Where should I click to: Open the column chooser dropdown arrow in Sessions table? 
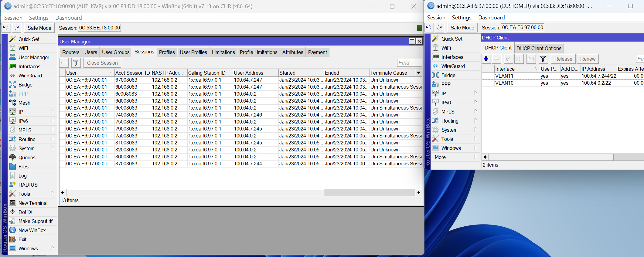[x=418, y=73]
